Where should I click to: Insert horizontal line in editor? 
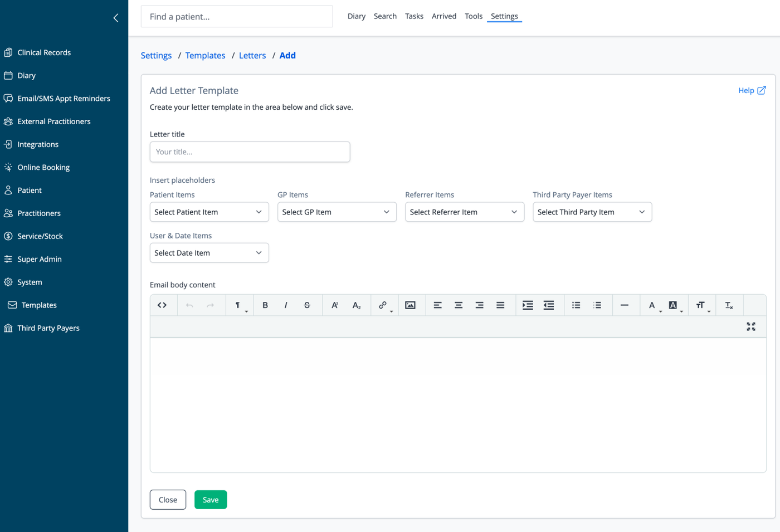(x=625, y=305)
